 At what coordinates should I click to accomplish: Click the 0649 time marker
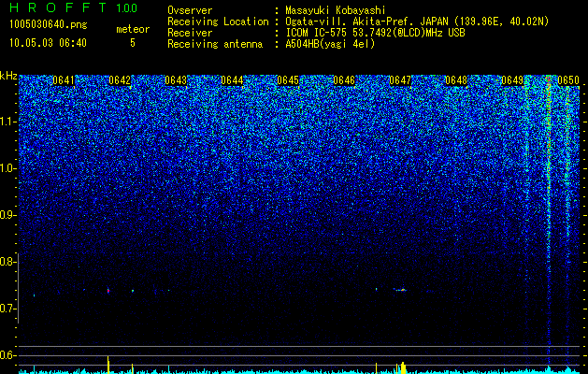(x=512, y=80)
